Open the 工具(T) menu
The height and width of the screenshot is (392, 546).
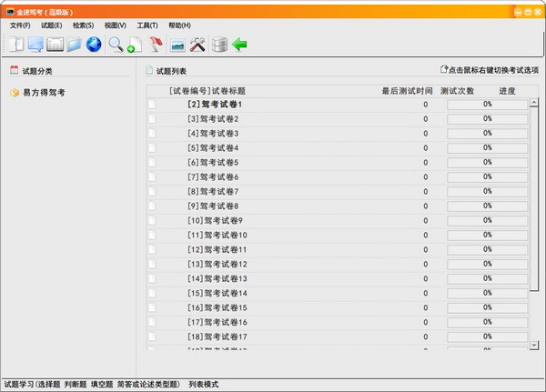[147, 25]
